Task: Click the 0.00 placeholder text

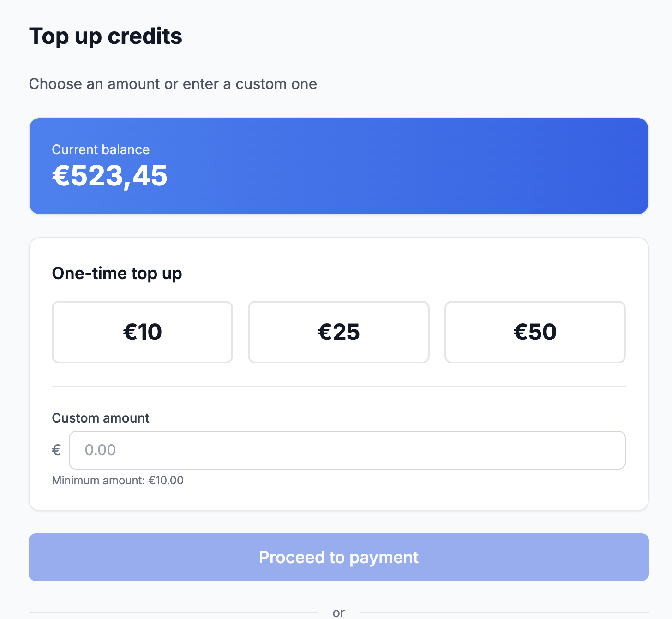Action: 99,450
